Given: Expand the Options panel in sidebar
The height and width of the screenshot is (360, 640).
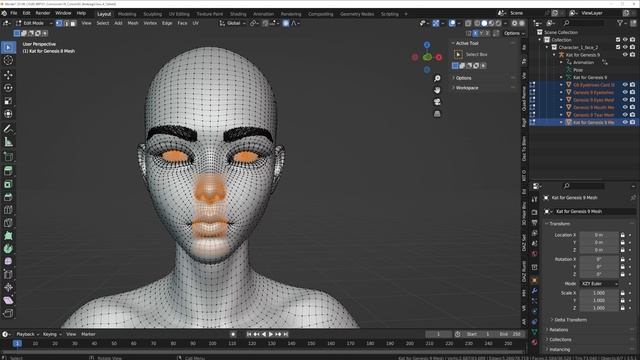Looking at the screenshot, I should (x=463, y=78).
